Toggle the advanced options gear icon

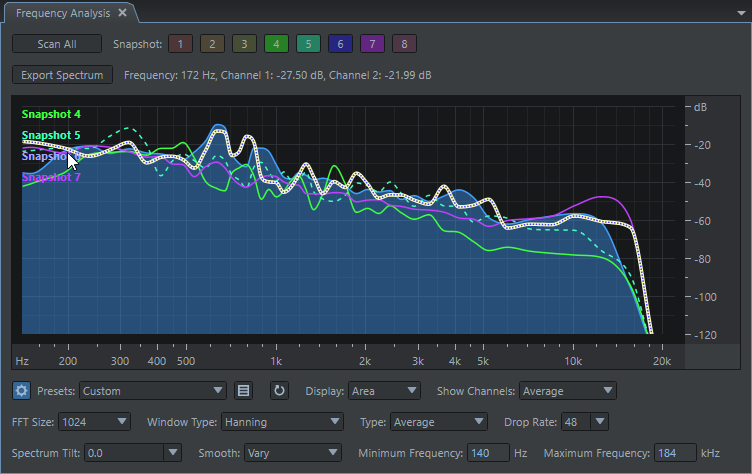pyautogui.click(x=21, y=390)
